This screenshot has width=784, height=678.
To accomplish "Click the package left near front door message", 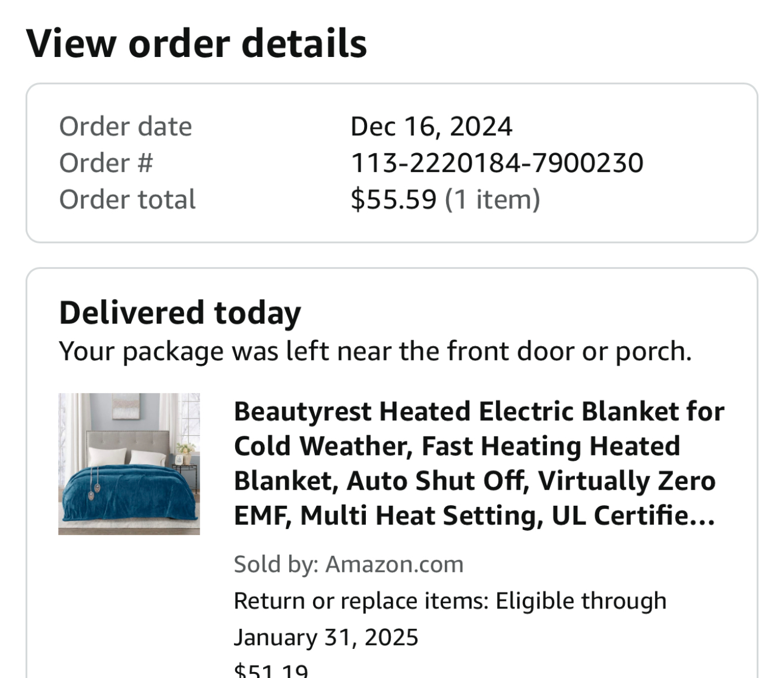I will [375, 351].
